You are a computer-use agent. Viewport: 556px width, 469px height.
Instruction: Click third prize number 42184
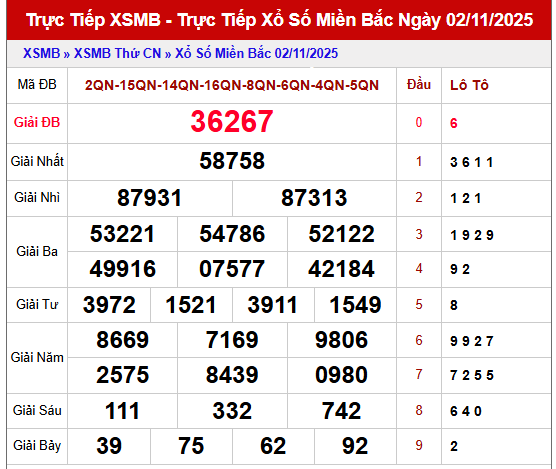point(341,269)
